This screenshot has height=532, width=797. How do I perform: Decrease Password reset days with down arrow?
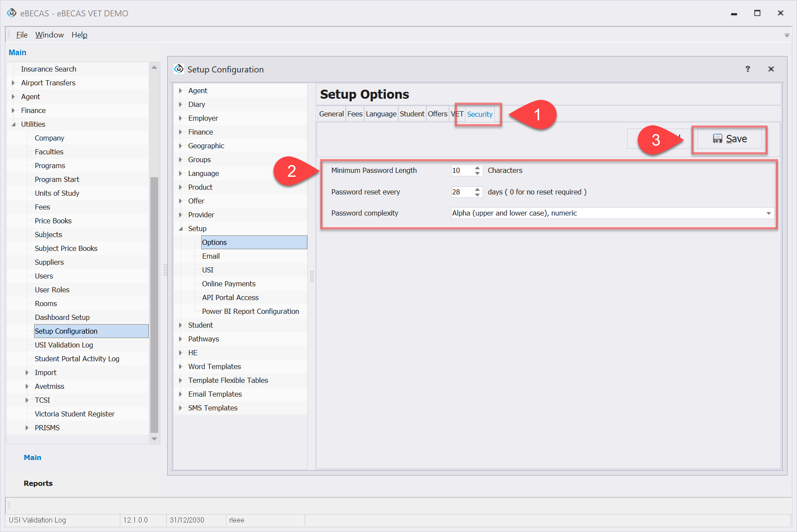tap(477, 195)
